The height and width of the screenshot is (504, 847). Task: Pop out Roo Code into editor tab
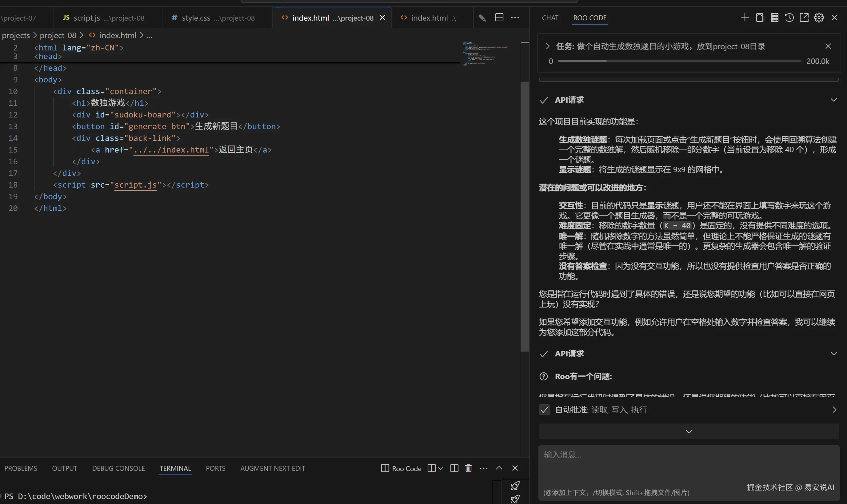[x=804, y=18]
